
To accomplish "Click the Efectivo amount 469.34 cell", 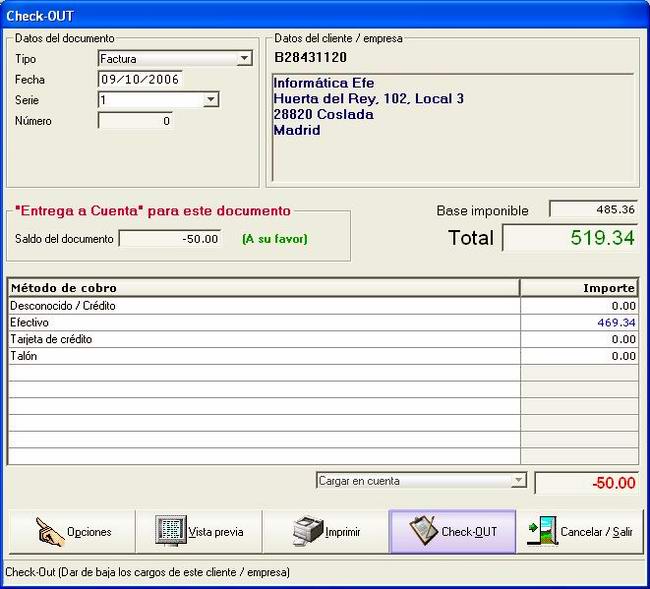I will (579, 322).
